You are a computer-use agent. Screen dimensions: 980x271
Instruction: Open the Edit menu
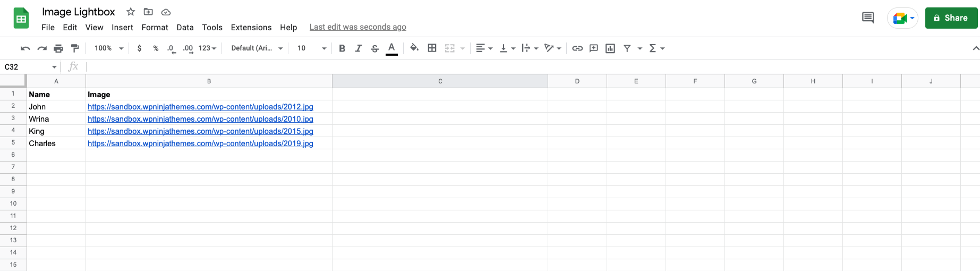coord(70,28)
